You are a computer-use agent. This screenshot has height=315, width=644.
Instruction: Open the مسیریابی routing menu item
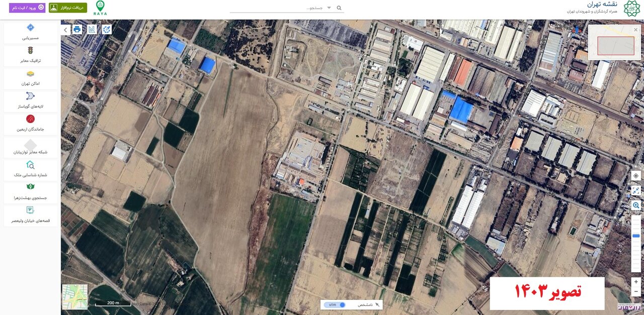pyautogui.click(x=30, y=32)
